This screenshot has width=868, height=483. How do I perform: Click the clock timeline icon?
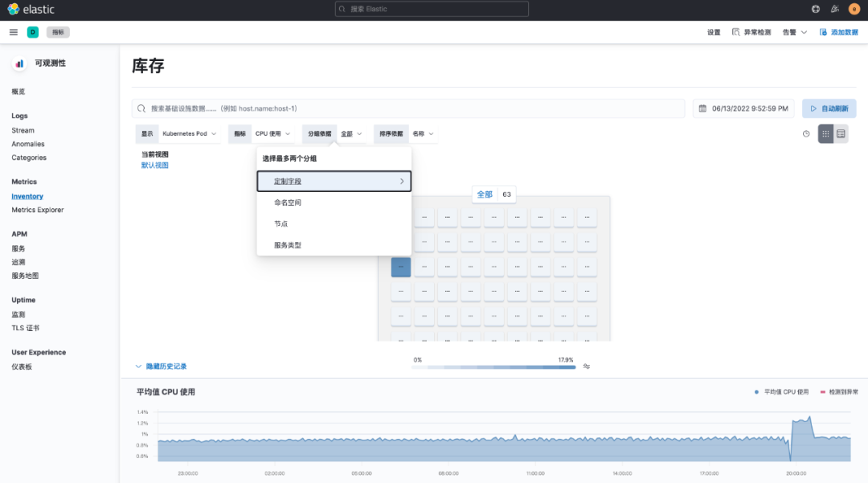pyautogui.click(x=806, y=134)
